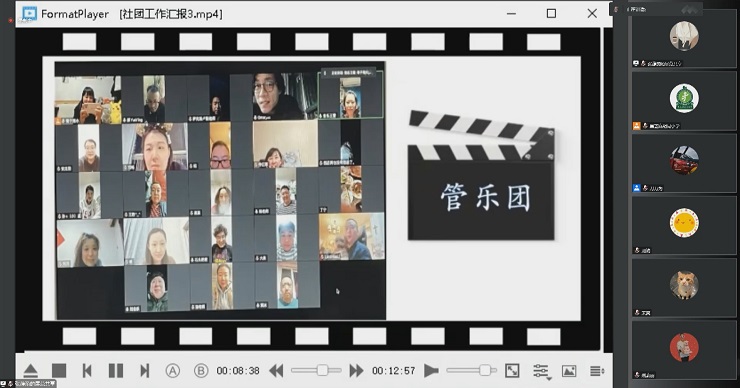The width and height of the screenshot is (740, 388).
Task: Select the participant with green badge avatar
Action: pos(684,101)
